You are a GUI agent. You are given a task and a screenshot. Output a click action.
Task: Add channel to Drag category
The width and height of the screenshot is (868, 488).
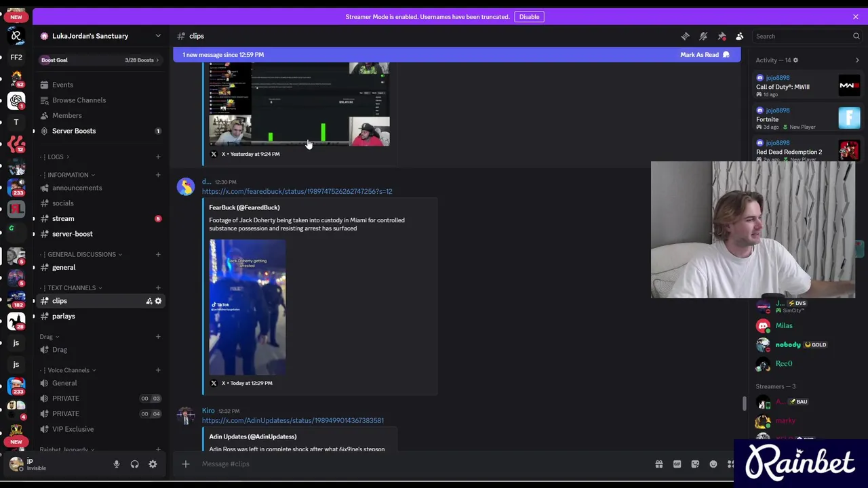tap(158, 336)
